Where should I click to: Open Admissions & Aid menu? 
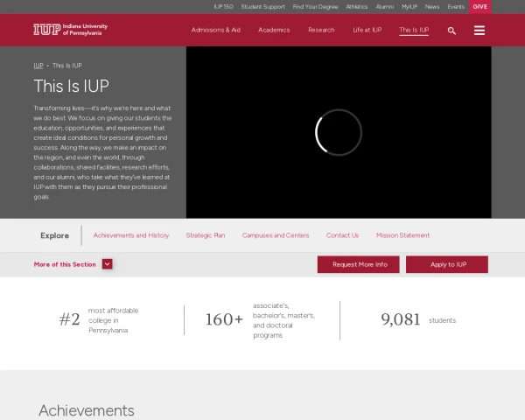coord(215,30)
